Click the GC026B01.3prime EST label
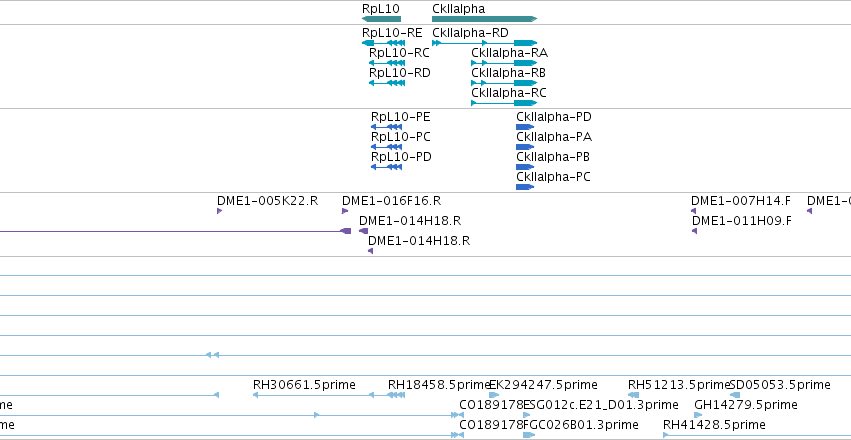 tap(581, 424)
